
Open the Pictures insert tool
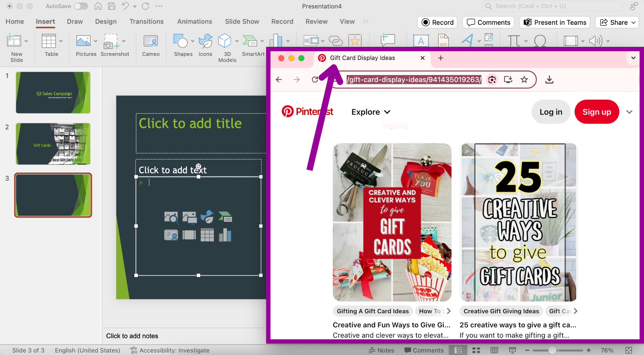tap(83, 41)
